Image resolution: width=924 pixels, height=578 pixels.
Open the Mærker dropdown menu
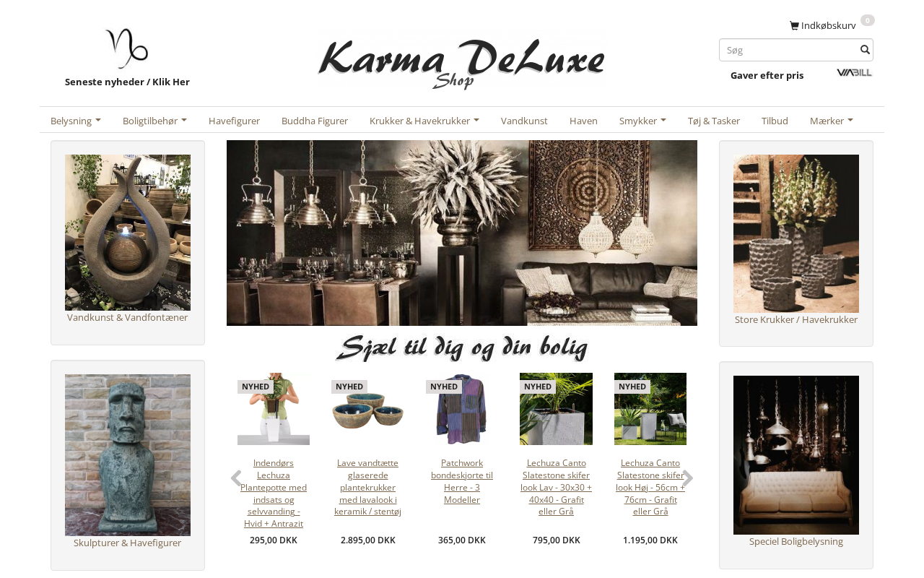tap(832, 121)
